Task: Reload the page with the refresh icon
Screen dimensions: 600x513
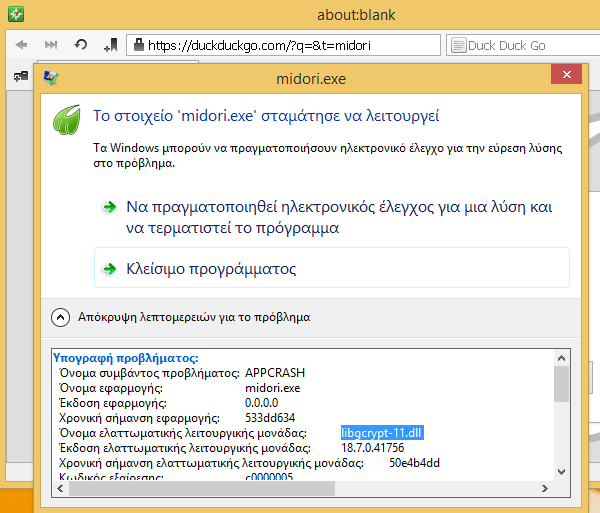Action: [81, 45]
